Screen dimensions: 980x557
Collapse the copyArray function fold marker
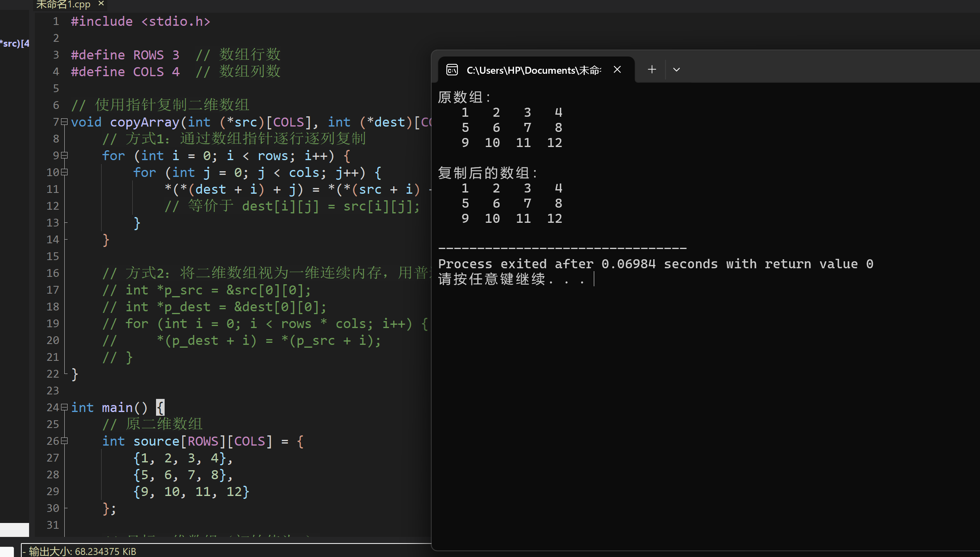click(x=64, y=122)
